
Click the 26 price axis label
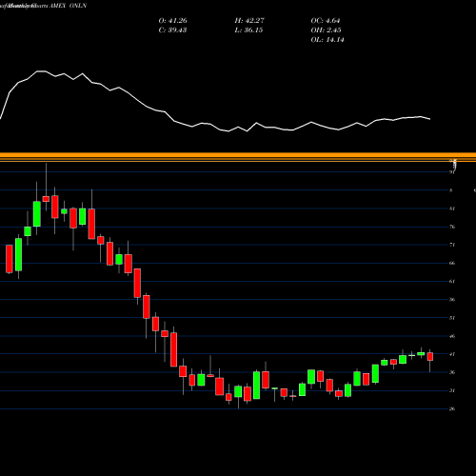[452, 408]
